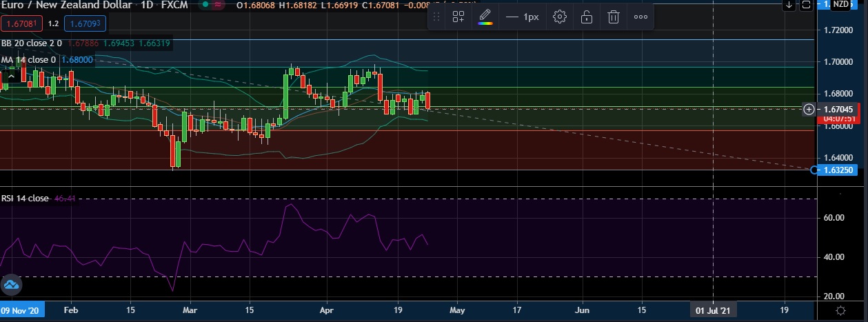The width and height of the screenshot is (868, 322).
Task: Click the down arrow icon near price scale
Action: (x=789, y=5)
